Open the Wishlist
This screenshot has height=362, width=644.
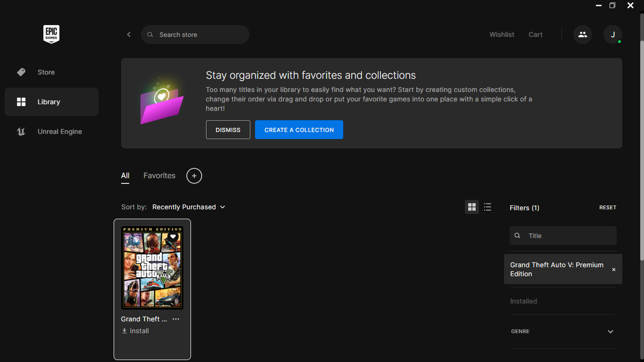[x=502, y=35]
